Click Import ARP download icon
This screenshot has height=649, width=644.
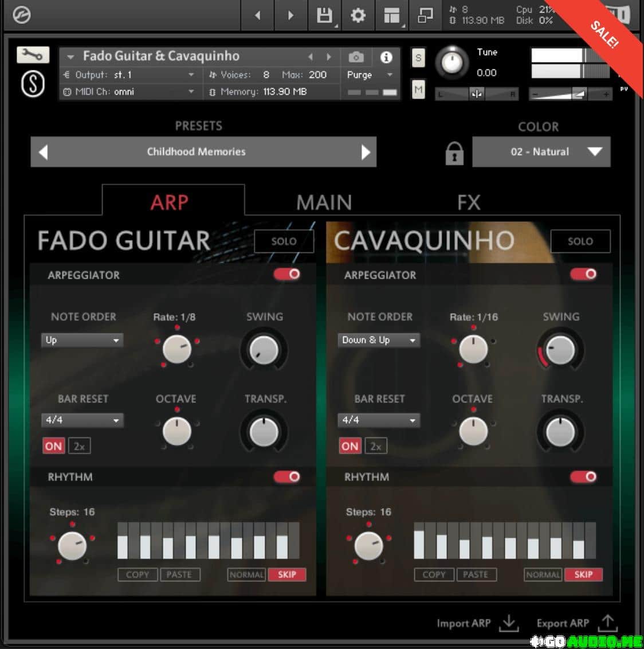pos(508,623)
